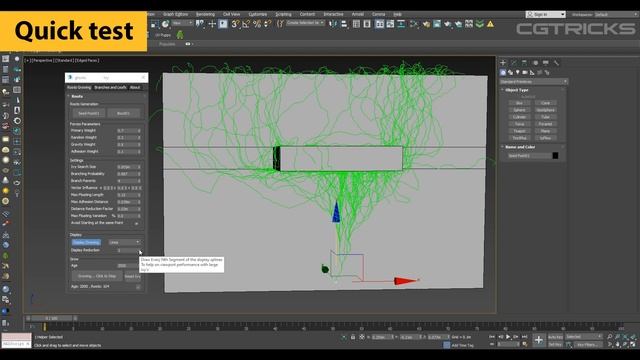640x360 pixels.
Task: Click the timeline frame slider handle
Action: tap(52, 318)
